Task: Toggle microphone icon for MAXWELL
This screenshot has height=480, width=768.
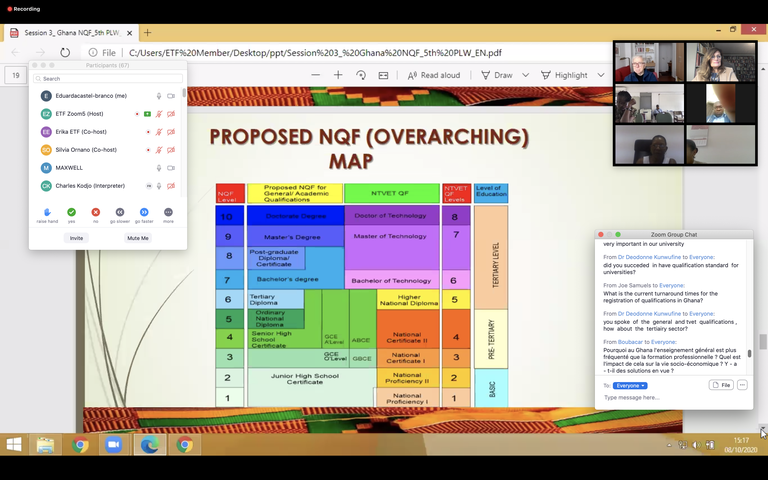Action: (x=158, y=168)
